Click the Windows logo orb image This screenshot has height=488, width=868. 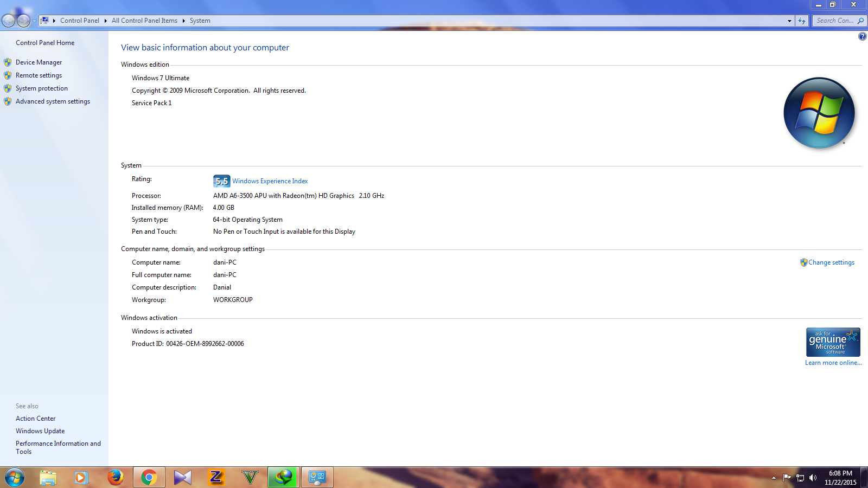pos(819,113)
